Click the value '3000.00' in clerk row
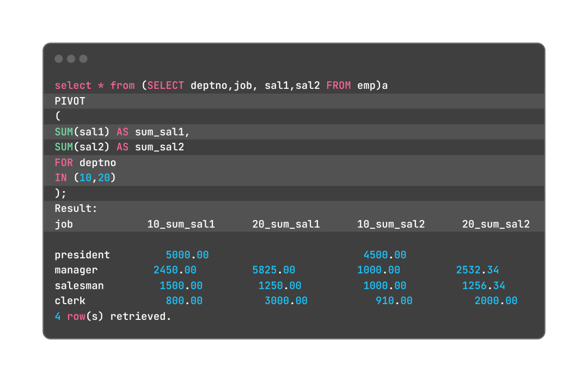Image resolution: width=588 pixels, height=382 pixels. [x=286, y=301]
